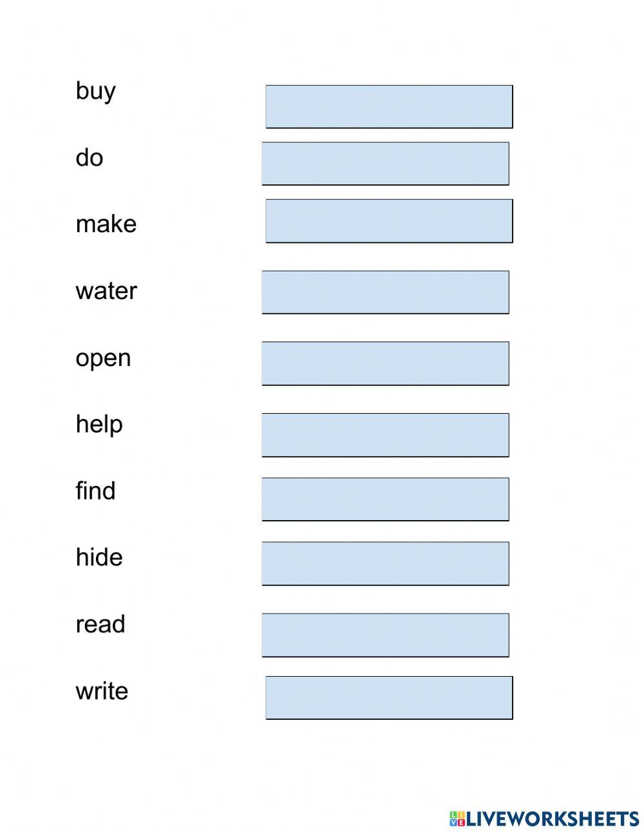Focus the answer field next to "open"
The width and height of the screenshot is (644, 832).
(x=385, y=363)
